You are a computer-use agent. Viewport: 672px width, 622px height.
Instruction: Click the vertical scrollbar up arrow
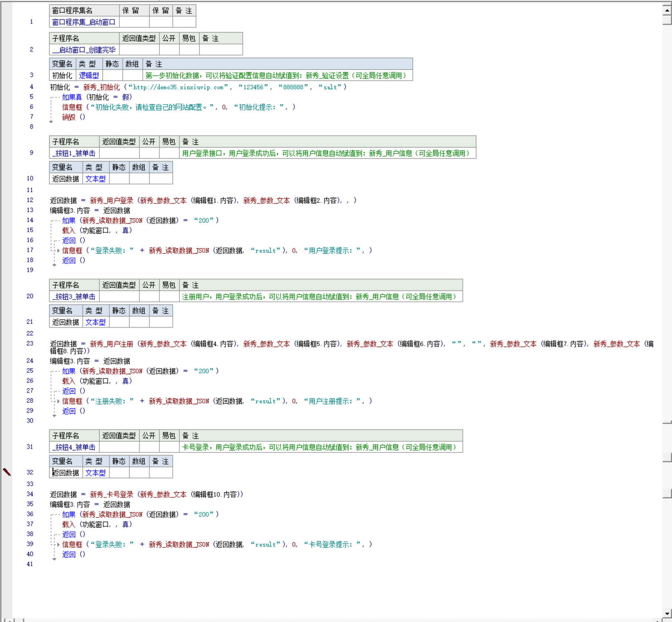tap(667, 10)
